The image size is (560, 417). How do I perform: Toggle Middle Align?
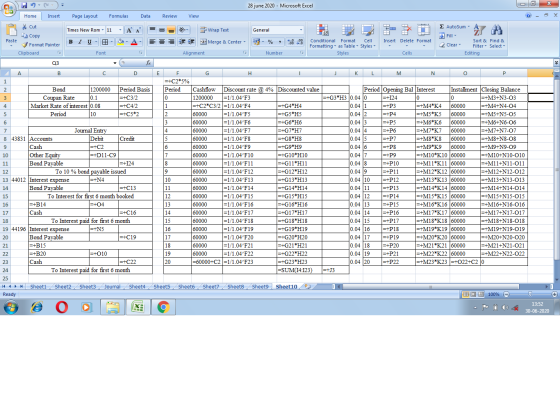pos(162,30)
